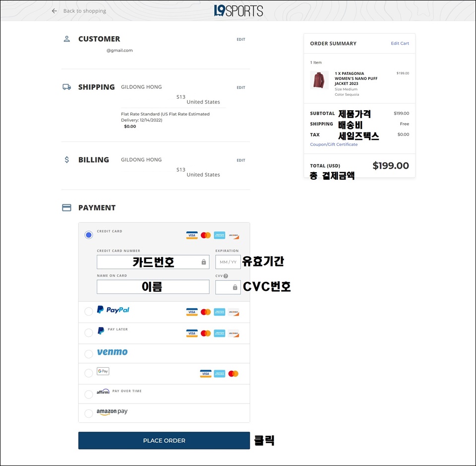Select the Venmo radio button
476x466 pixels.
click(89, 354)
